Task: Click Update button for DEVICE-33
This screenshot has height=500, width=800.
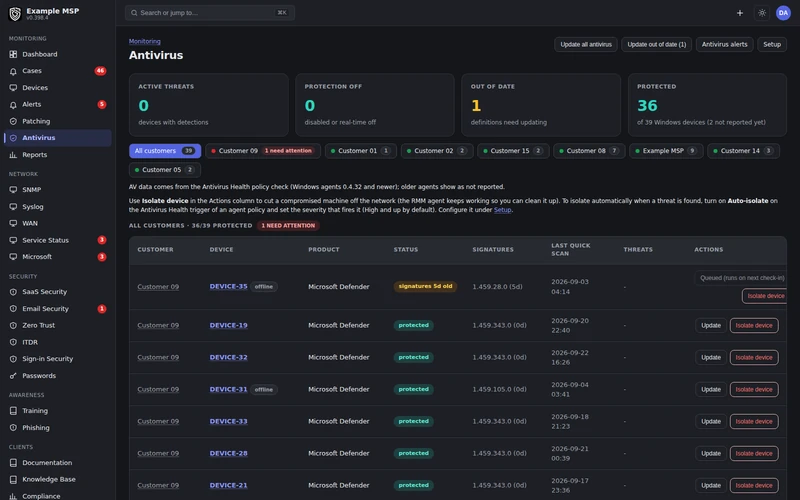Action: point(710,421)
